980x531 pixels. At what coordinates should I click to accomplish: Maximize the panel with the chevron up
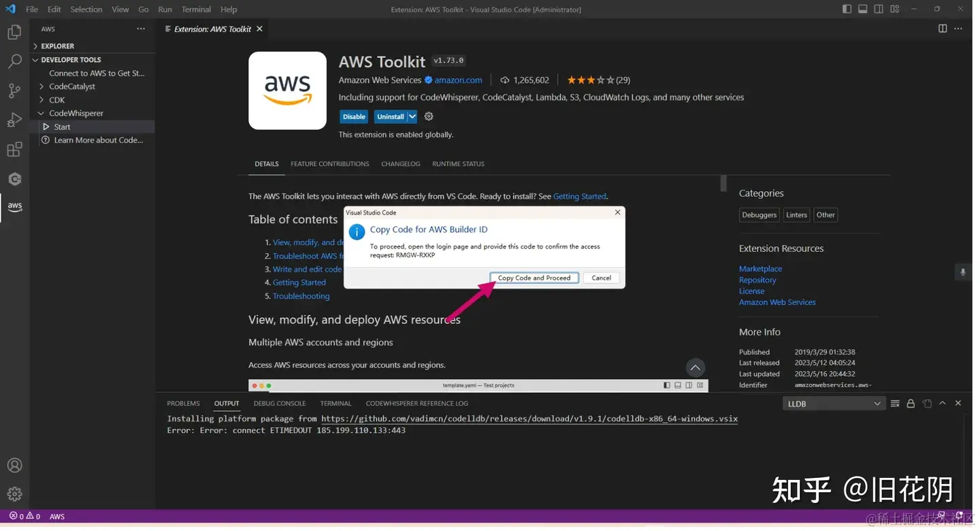(x=943, y=404)
